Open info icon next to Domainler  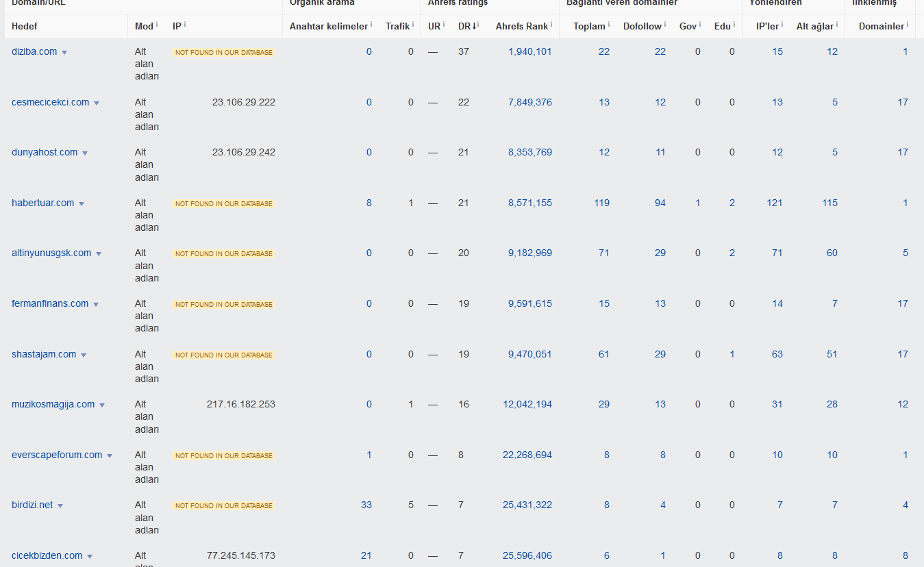pos(908,24)
